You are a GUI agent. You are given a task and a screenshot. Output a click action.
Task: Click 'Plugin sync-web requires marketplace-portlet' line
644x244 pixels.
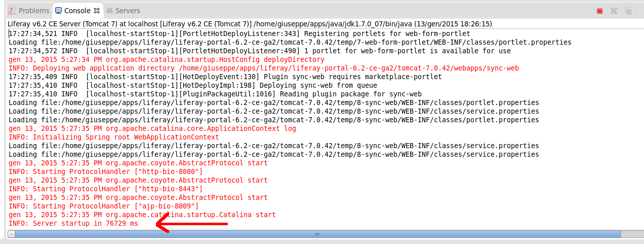pyautogui.click(x=225, y=77)
